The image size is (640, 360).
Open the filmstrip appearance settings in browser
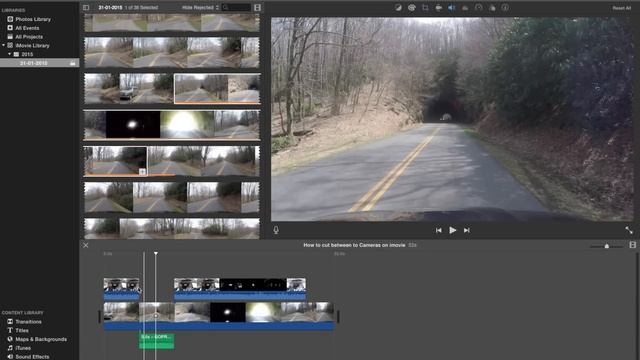coord(257,7)
